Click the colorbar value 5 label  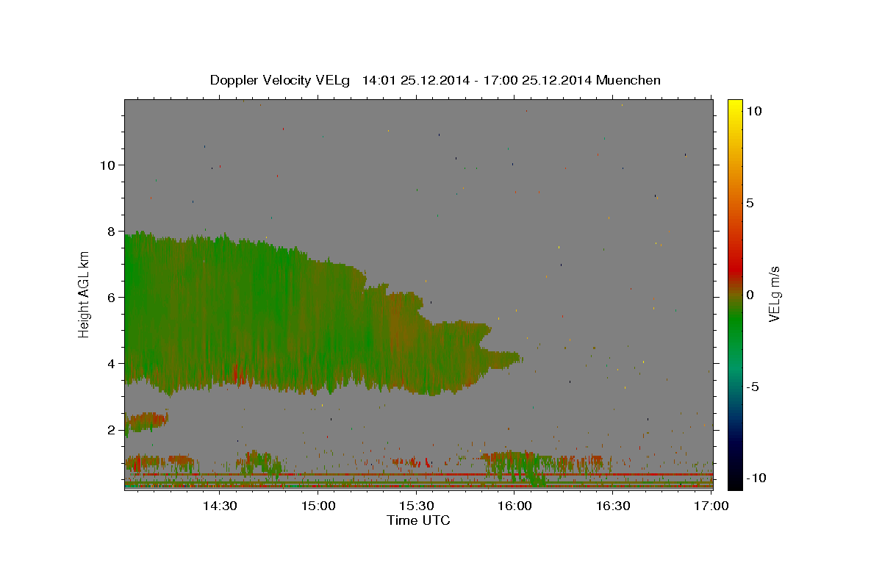[750, 203]
